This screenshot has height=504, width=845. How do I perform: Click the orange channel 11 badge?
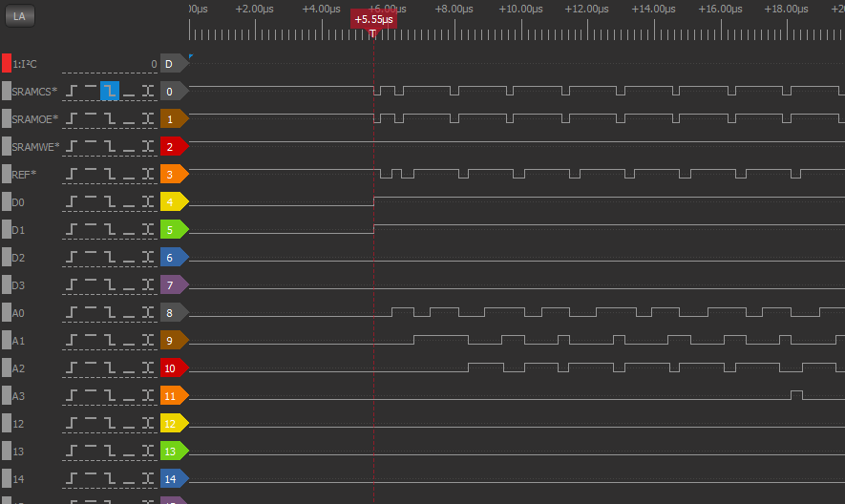tap(174, 396)
